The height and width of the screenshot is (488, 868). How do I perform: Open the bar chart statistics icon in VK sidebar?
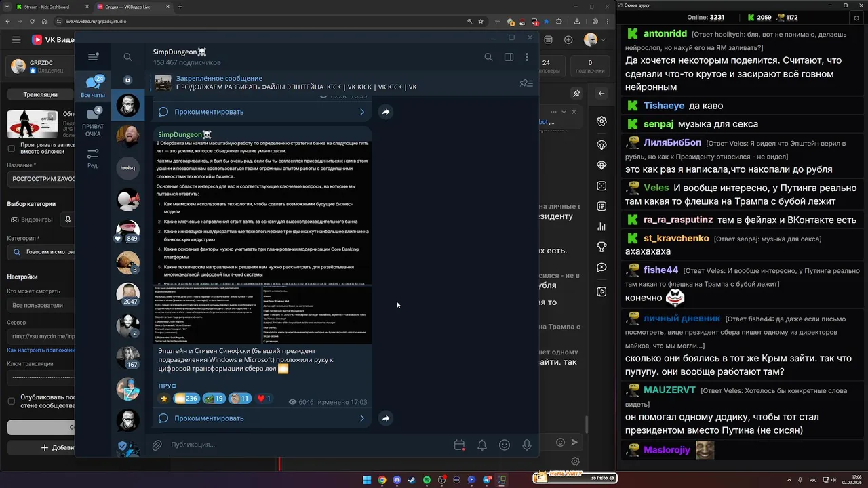tap(601, 227)
